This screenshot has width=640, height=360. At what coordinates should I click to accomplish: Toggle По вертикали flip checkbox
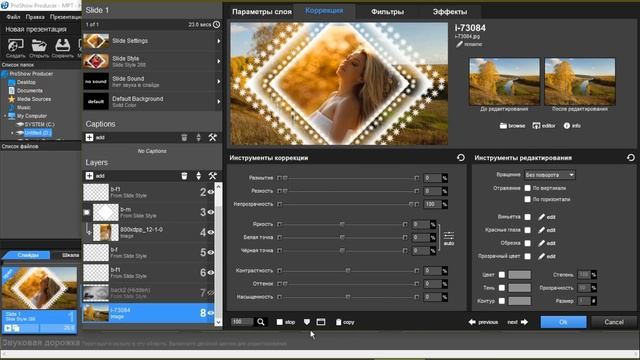point(527,188)
